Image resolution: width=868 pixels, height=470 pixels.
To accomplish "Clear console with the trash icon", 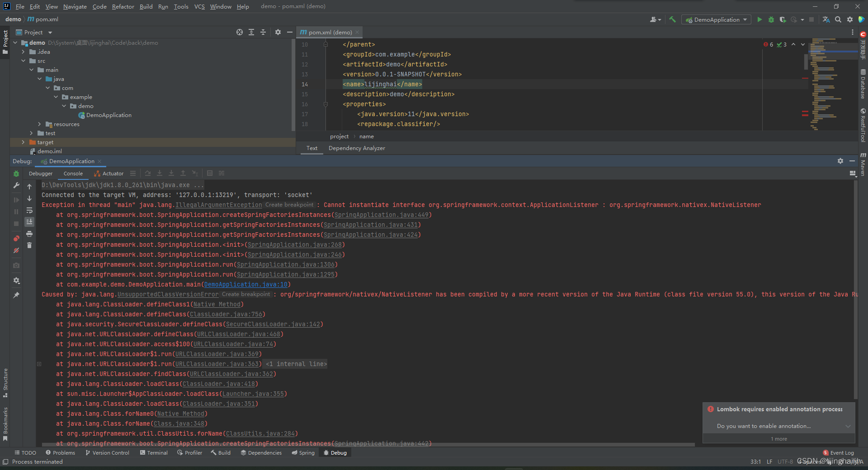I will (x=29, y=245).
